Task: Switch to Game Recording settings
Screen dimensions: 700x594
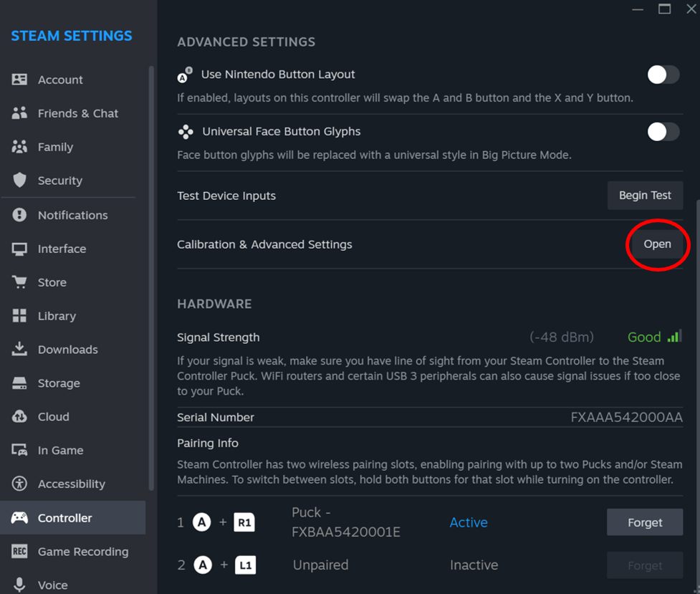Action: (x=73, y=551)
